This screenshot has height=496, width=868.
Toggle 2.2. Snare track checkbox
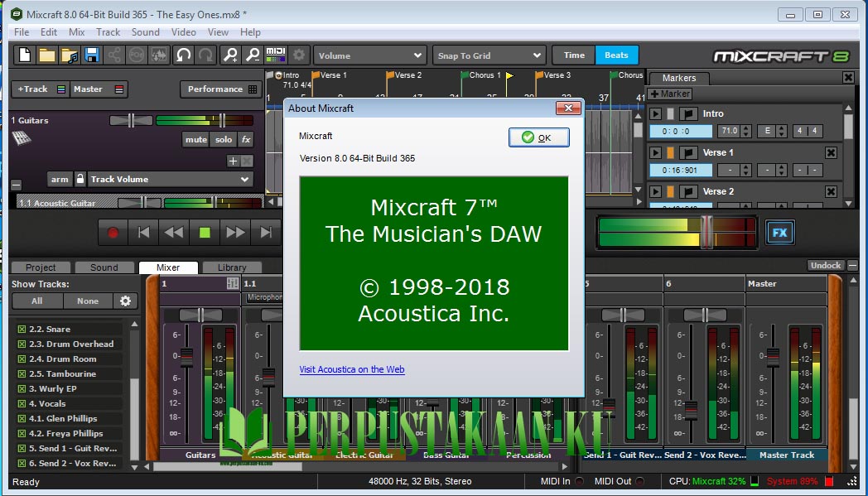(22, 329)
